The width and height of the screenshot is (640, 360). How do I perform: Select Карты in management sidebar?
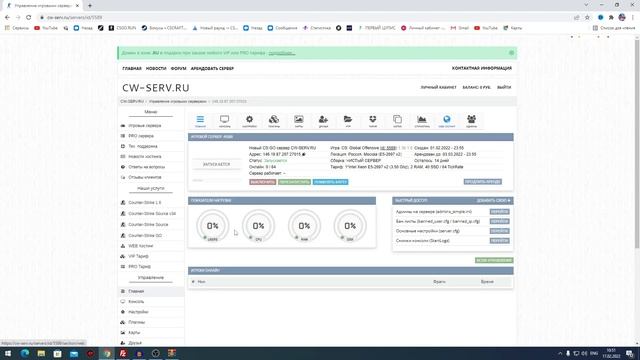[x=134, y=333]
